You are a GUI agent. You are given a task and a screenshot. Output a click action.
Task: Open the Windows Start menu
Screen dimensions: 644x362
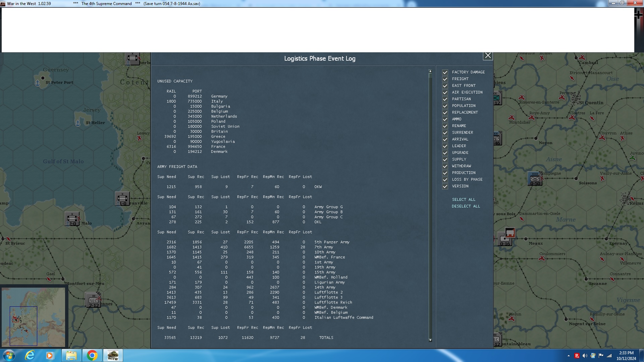pyautogui.click(x=9, y=355)
